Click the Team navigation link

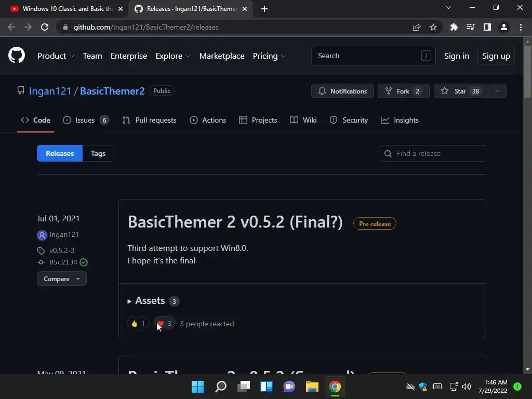[92, 56]
